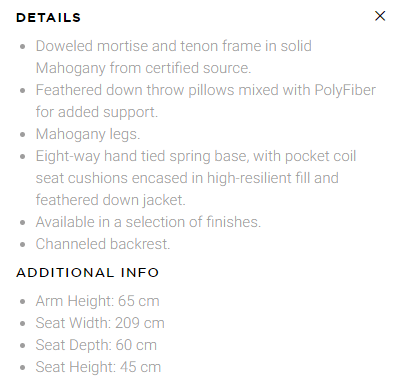This screenshot has width=411, height=378.
Task: Click the 'Seat Depth: 60 cm' entry
Action: click(x=96, y=345)
